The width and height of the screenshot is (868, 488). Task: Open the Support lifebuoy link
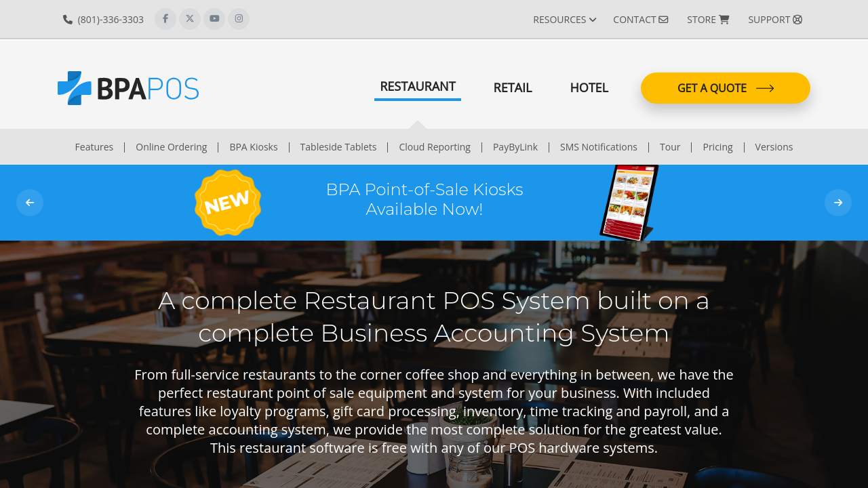click(775, 20)
